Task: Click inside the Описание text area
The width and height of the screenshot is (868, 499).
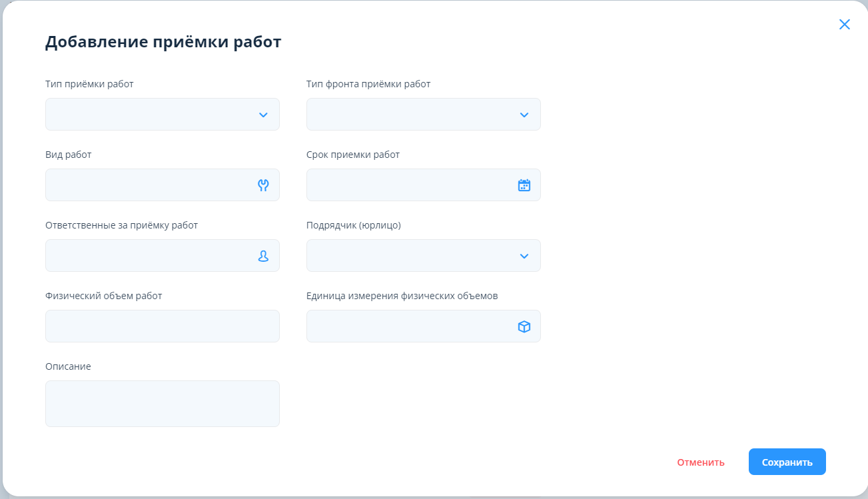Action: (x=162, y=404)
